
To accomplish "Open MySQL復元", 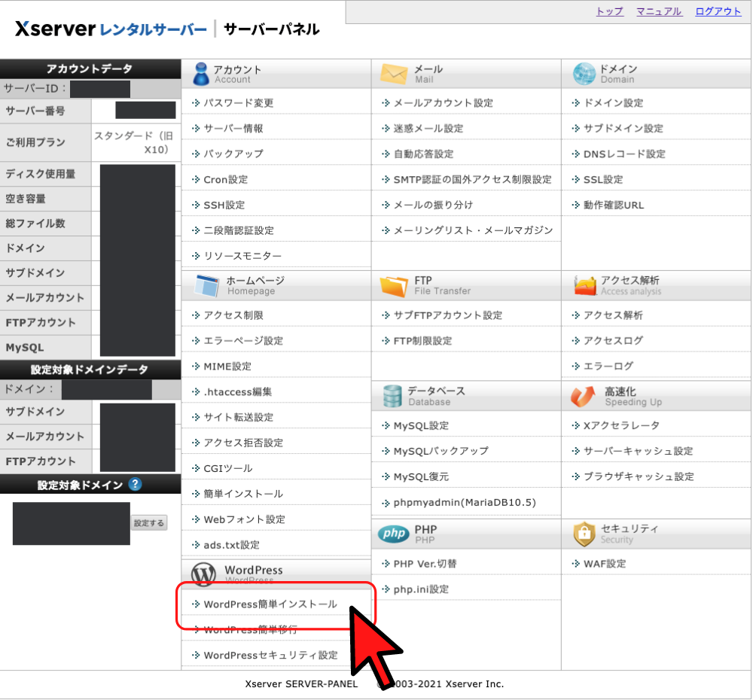I will click(421, 476).
